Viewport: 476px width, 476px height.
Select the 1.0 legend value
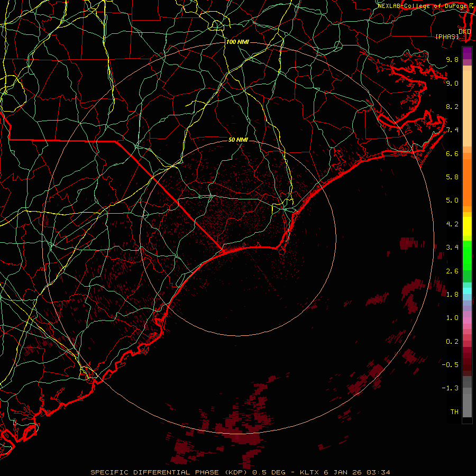pos(452,318)
